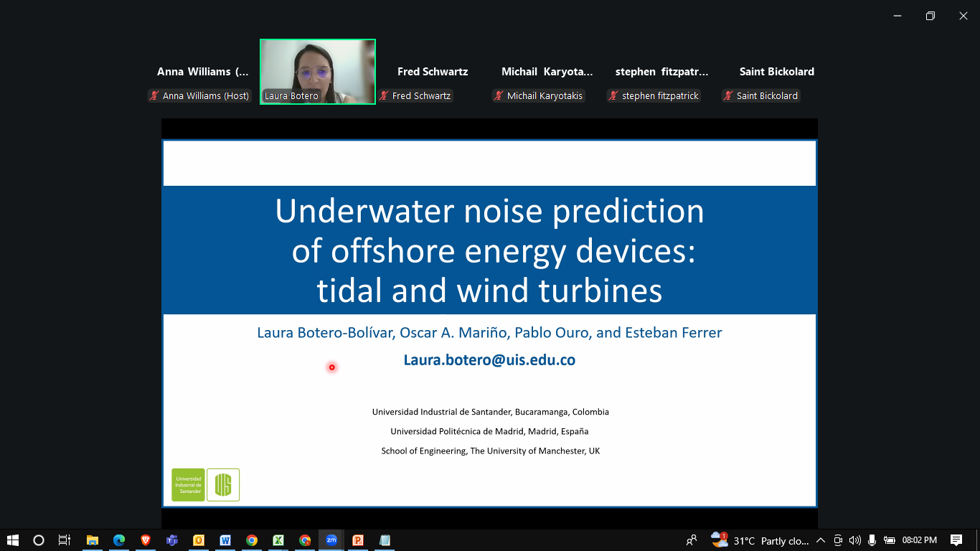Screen dimensions: 980x551
Task: Open PowerPoint from taskbar
Action: 358,540
